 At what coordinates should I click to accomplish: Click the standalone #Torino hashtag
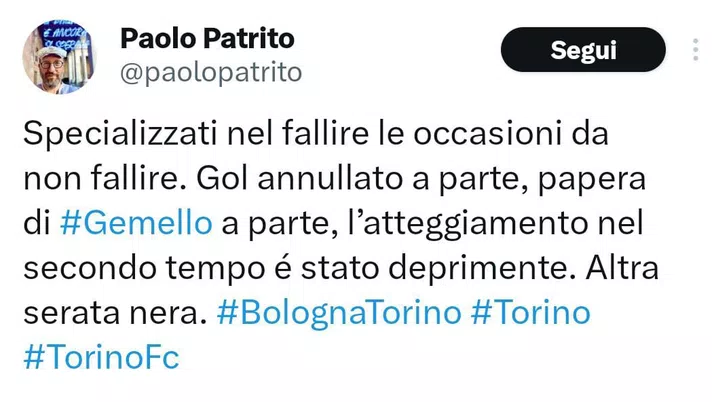tap(530, 312)
